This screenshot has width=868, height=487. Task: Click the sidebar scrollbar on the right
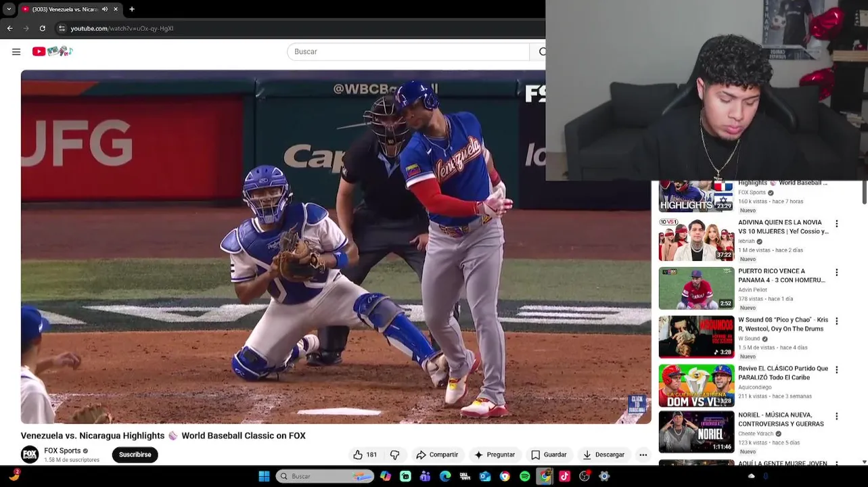point(865,191)
